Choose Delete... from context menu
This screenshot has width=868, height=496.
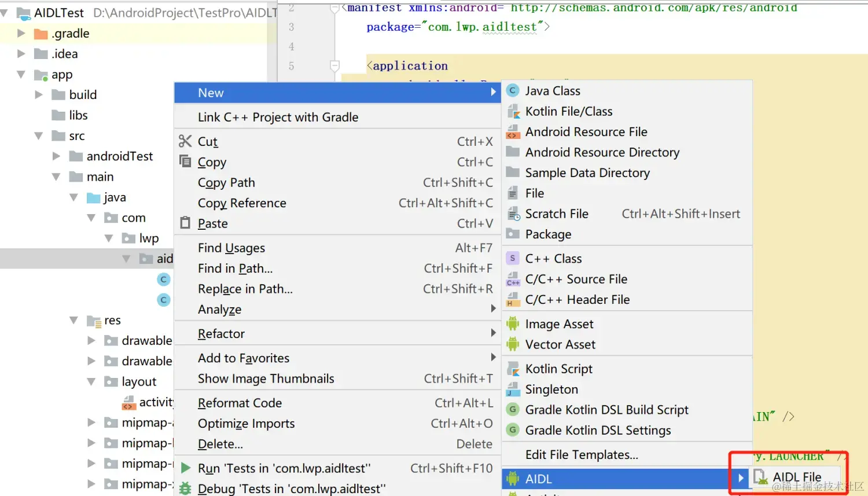(x=337, y=444)
